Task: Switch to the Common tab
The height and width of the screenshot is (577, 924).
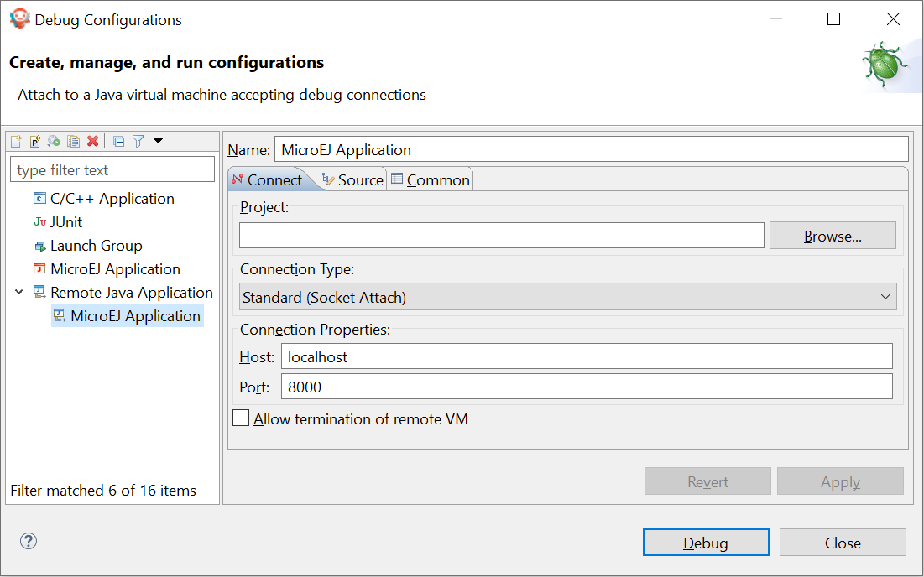Action: 431,180
